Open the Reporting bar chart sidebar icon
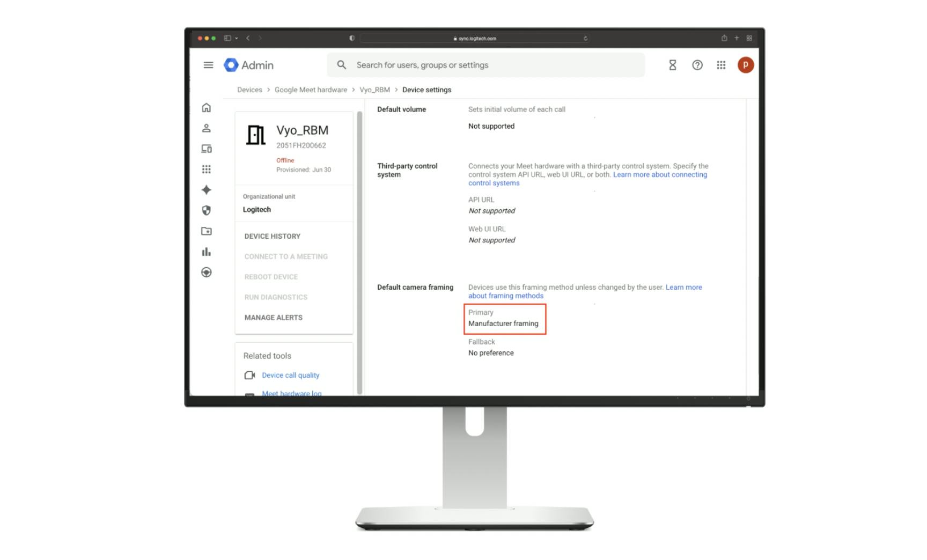Viewport: 927px width, 560px height. click(207, 252)
